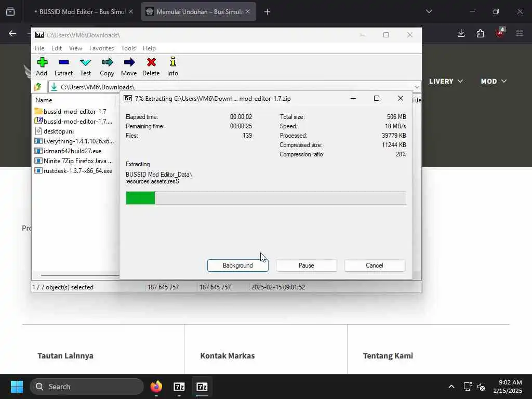The width and height of the screenshot is (532, 399).
Task: Close the BUSSID Mod Editor tab
Action: 131,11
